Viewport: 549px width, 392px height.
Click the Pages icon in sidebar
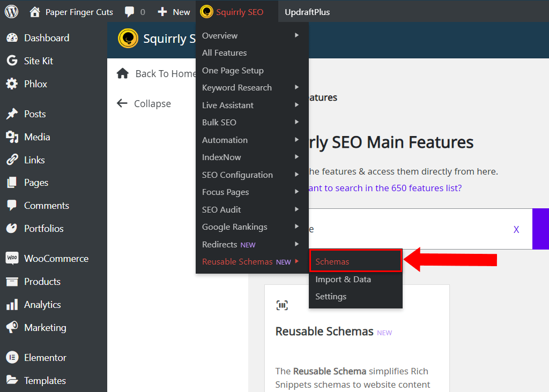12,183
